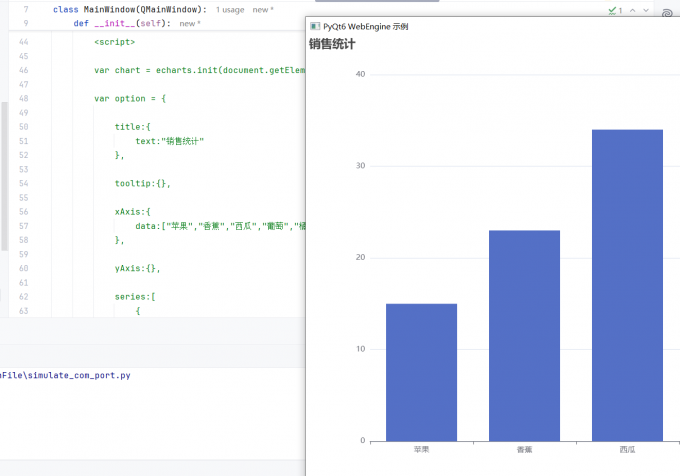Click the horizontal scrollbar thumb at top
Viewport: 680px width, 476px height.
377,1
